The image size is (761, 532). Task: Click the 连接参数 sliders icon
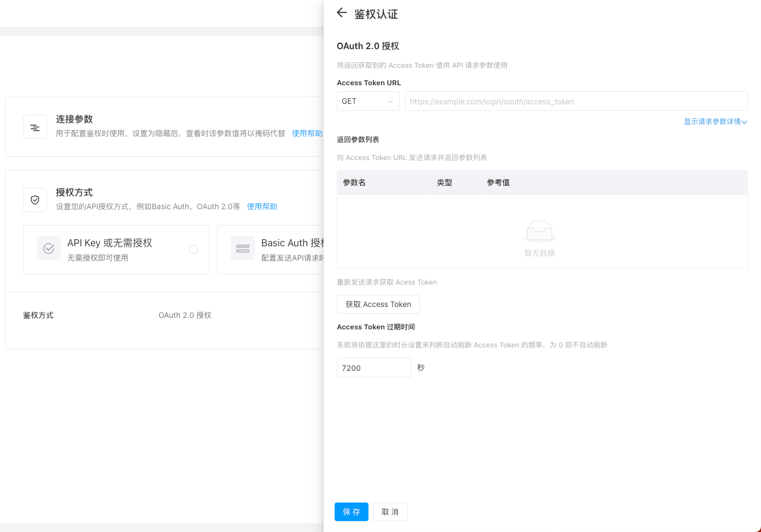tap(34, 126)
